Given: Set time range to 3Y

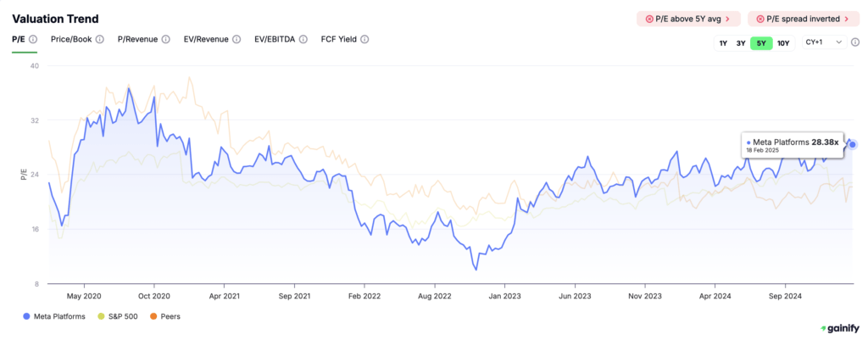Looking at the screenshot, I should tap(741, 43).
